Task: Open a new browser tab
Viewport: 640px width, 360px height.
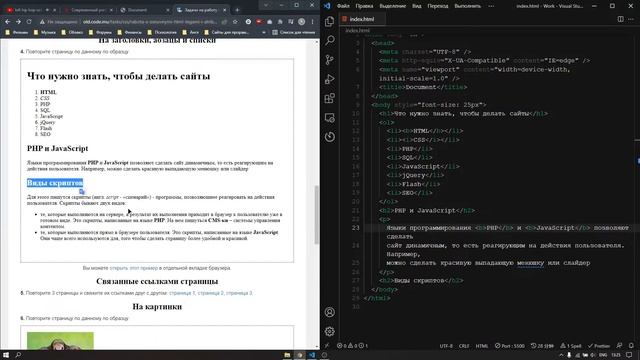Action: point(237,10)
